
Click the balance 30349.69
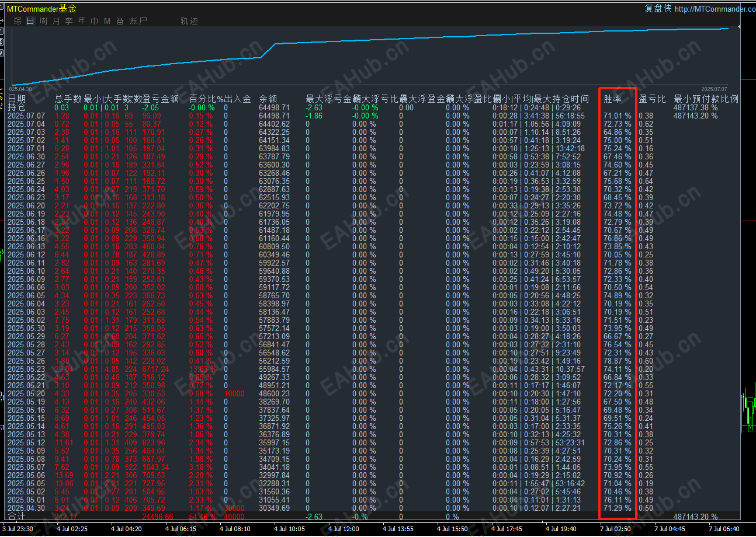[x=274, y=508]
